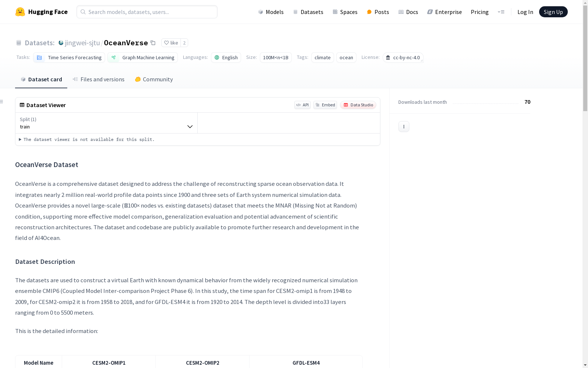Go to Models in top navigation
The image size is (588, 368).
(x=271, y=12)
